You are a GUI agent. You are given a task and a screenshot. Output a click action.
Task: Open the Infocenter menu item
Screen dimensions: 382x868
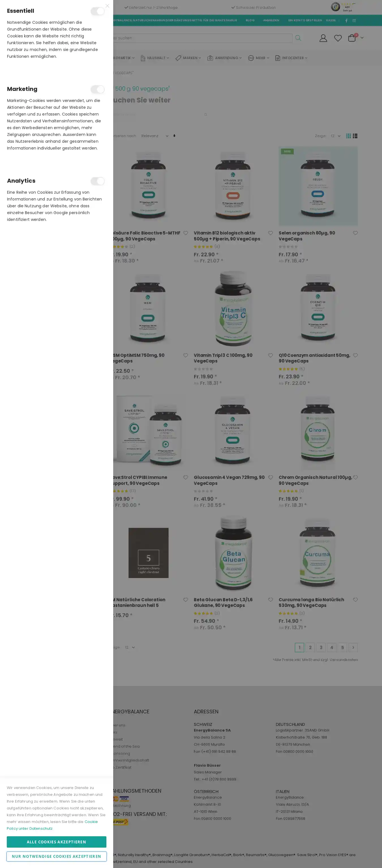point(291,58)
